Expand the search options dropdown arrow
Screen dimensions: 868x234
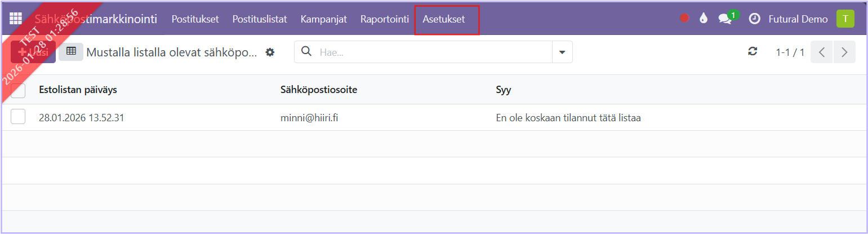pos(562,52)
